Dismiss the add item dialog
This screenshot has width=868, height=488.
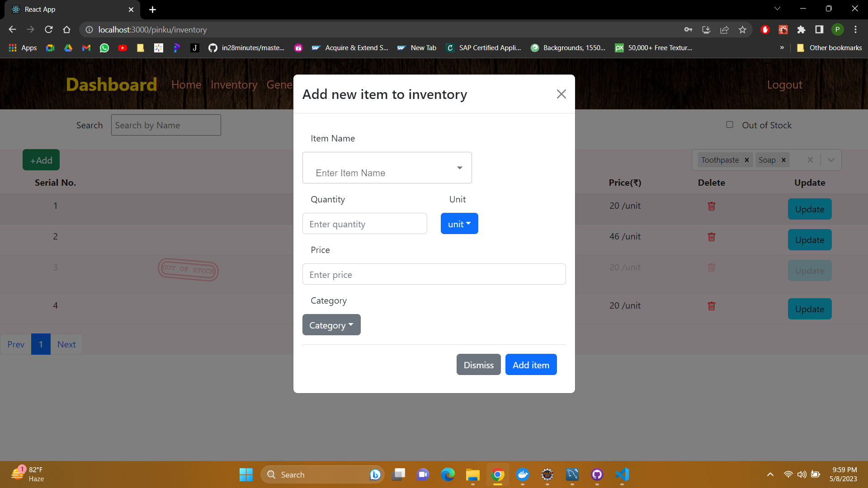point(478,364)
